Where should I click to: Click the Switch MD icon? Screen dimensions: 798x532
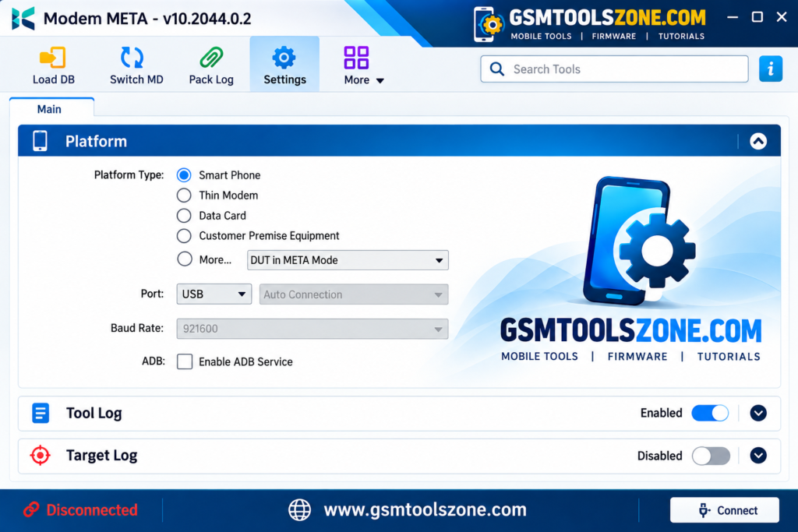[132, 58]
